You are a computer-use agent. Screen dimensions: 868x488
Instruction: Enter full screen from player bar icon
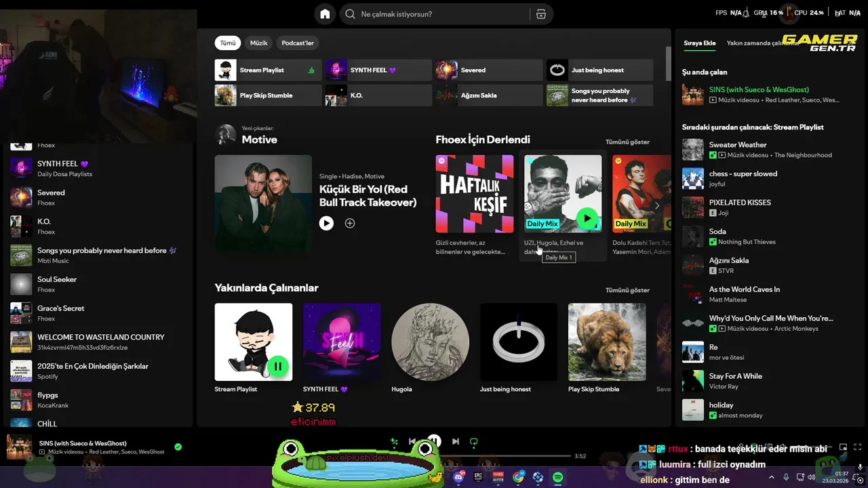858,447
